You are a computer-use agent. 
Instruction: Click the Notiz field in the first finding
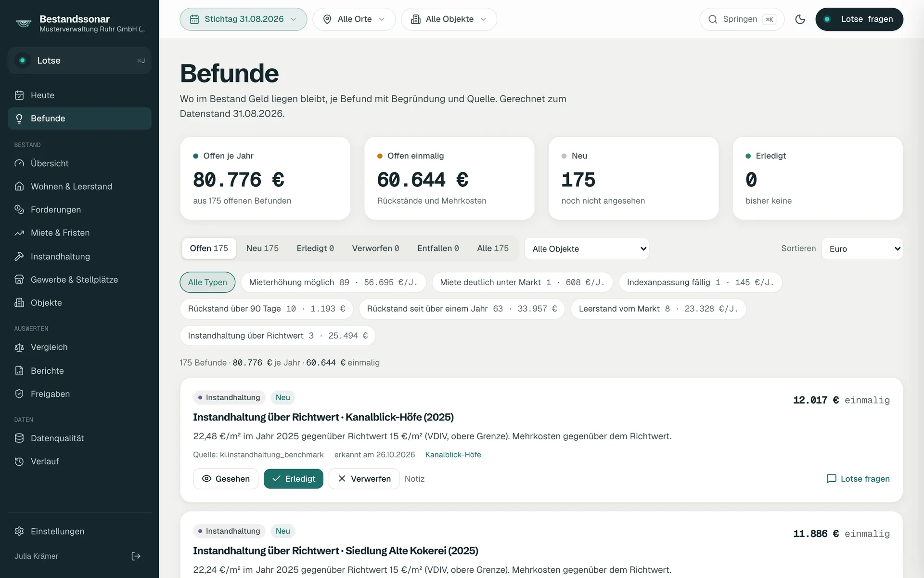[x=414, y=479]
